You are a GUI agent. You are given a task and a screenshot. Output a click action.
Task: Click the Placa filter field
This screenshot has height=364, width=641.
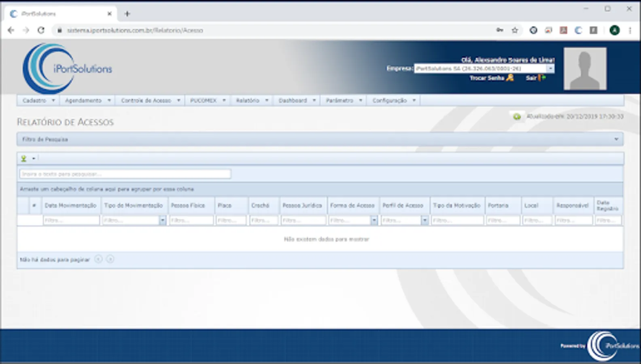click(231, 220)
